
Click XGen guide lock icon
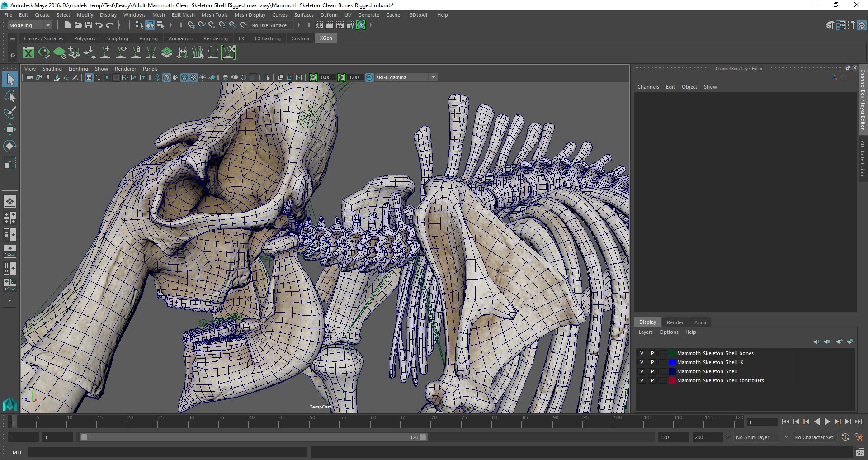click(x=136, y=53)
